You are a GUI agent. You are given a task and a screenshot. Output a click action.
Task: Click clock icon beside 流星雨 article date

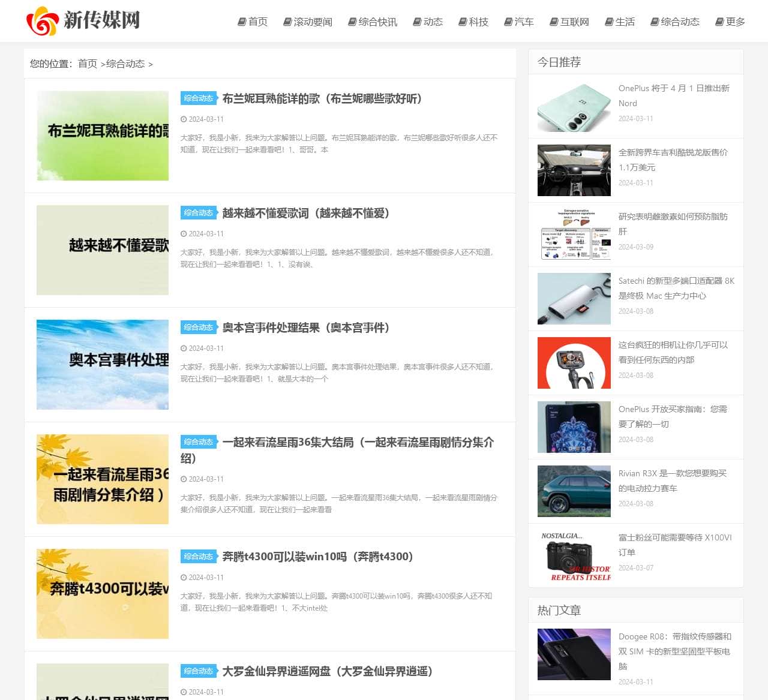coord(184,479)
